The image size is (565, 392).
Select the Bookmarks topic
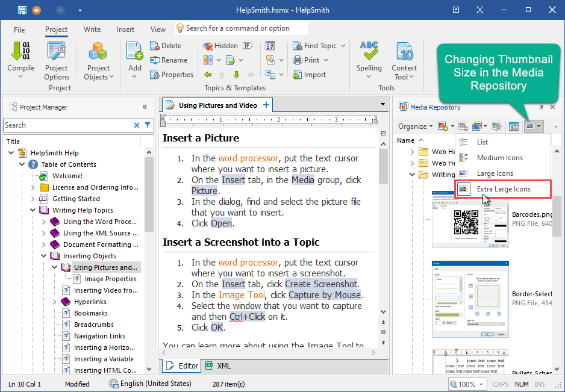(91, 314)
